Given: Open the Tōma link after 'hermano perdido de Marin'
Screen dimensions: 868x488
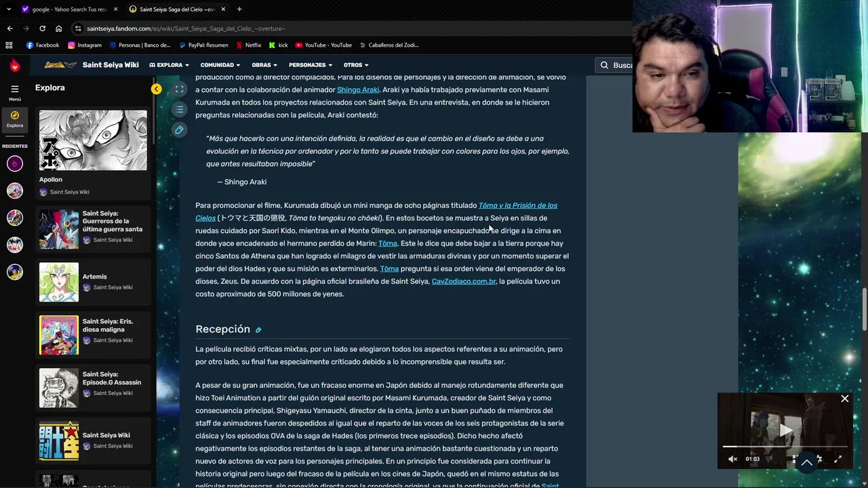Looking at the screenshot, I should [x=388, y=243].
